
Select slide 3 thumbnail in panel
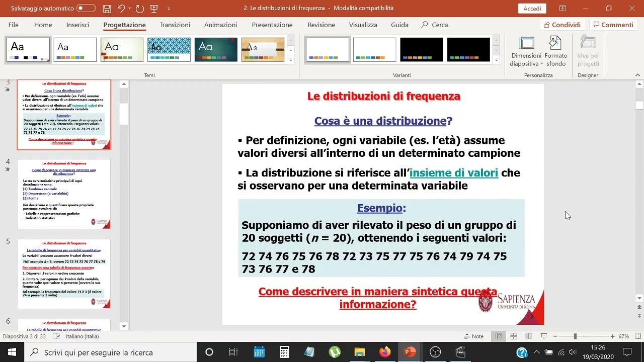tap(64, 115)
